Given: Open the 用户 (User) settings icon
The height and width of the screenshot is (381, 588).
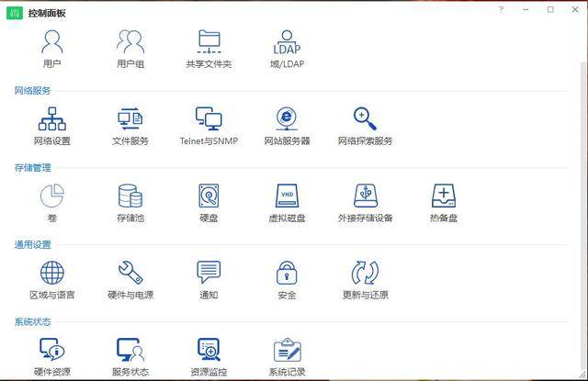Looking at the screenshot, I should pos(52,42).
